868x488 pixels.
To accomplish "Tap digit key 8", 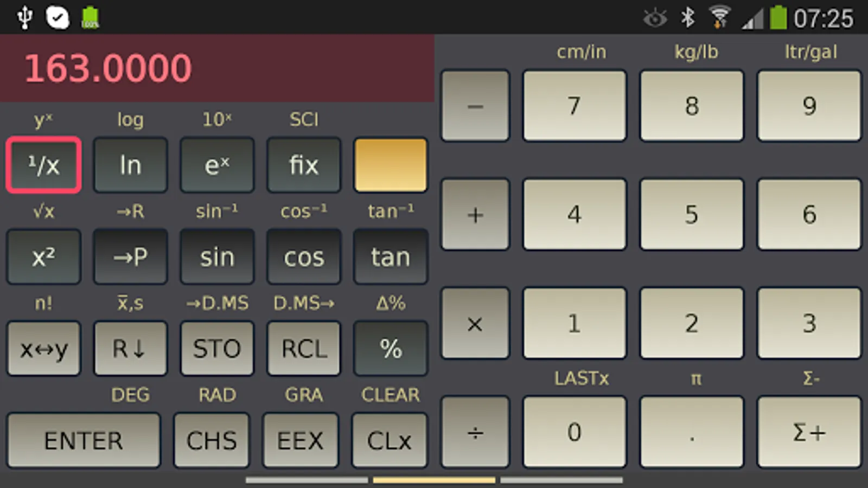I will [692, 106].
